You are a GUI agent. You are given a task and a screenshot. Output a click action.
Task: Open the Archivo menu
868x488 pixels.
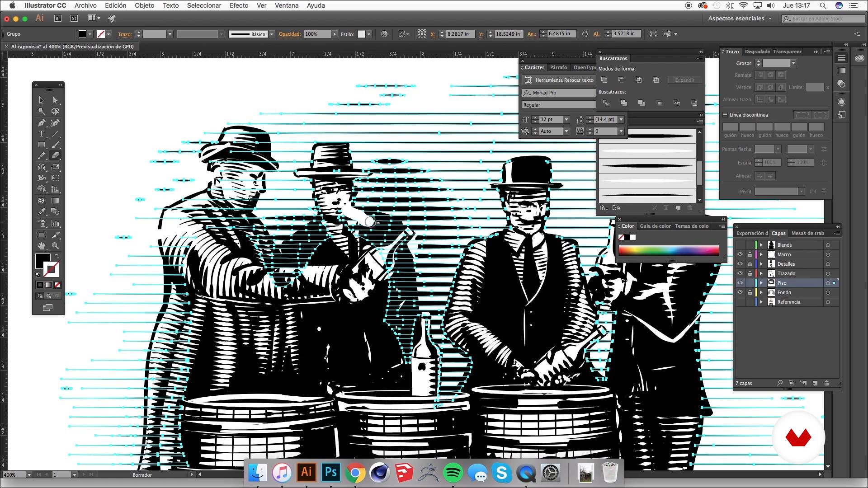(85, 5)
